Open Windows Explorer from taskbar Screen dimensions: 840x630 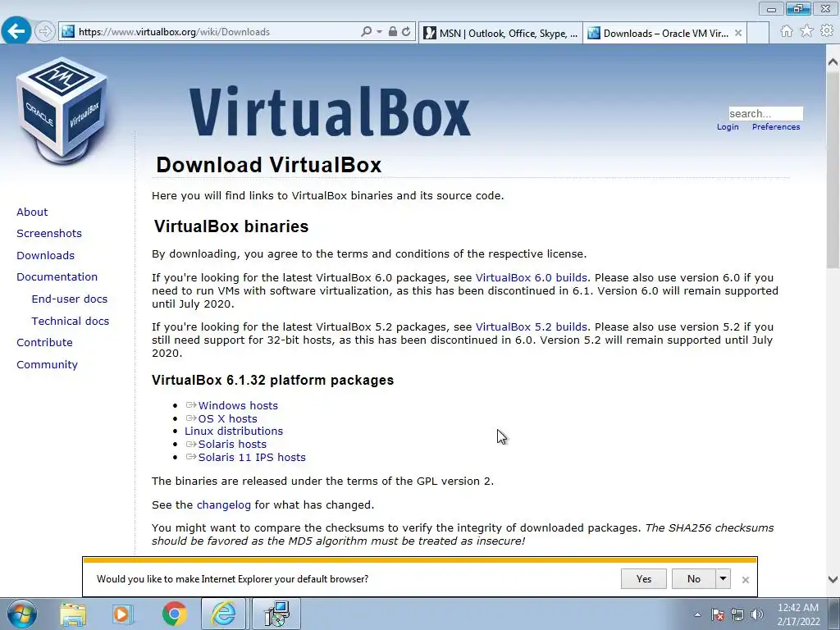pyautogui.click(x=73, y=614)
